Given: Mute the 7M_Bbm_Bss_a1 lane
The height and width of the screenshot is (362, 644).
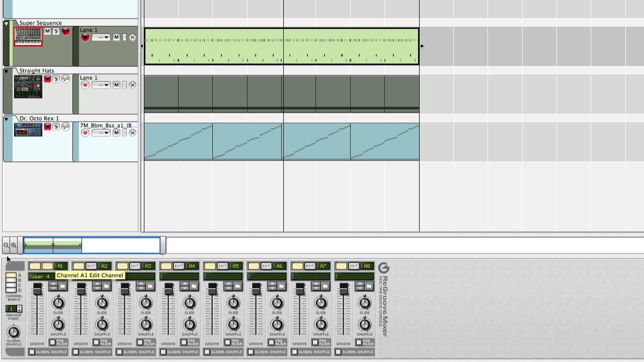Looking at the screenshot, I should [116, 133].
